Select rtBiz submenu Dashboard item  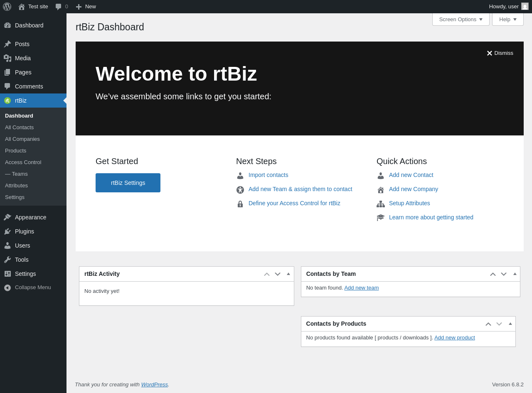click(33, 116)
